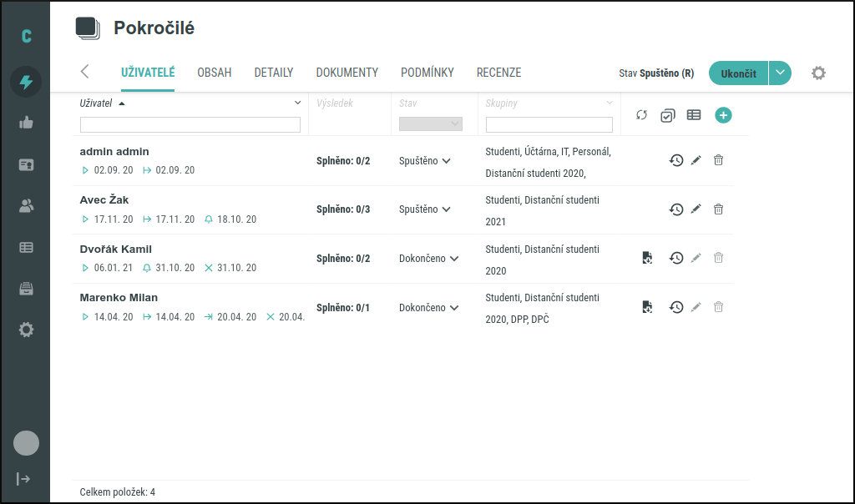Open the users section in the sidebar
855x504 pixels.
pyautogui.click(x=26, y=205)
